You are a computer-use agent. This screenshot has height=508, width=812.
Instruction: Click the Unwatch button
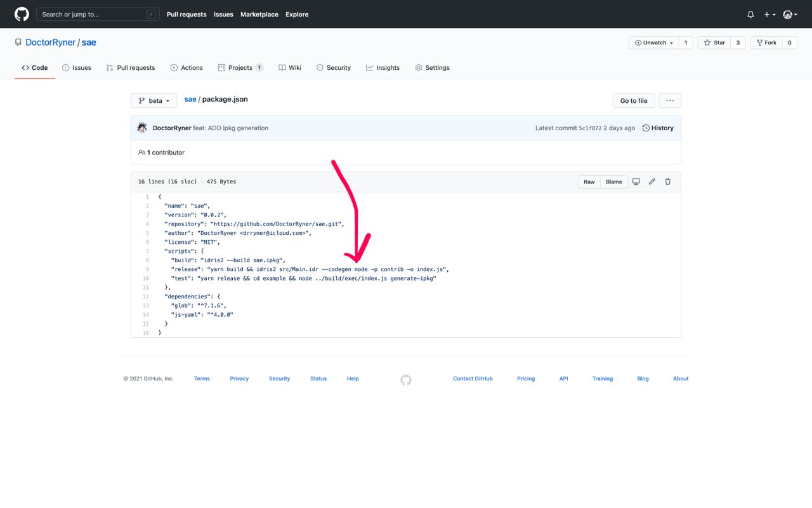pyautogui.click(x=653, y=43)
